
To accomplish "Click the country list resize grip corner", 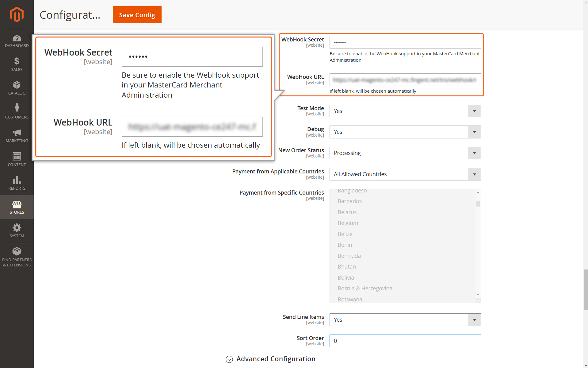I will coord(479,301).
